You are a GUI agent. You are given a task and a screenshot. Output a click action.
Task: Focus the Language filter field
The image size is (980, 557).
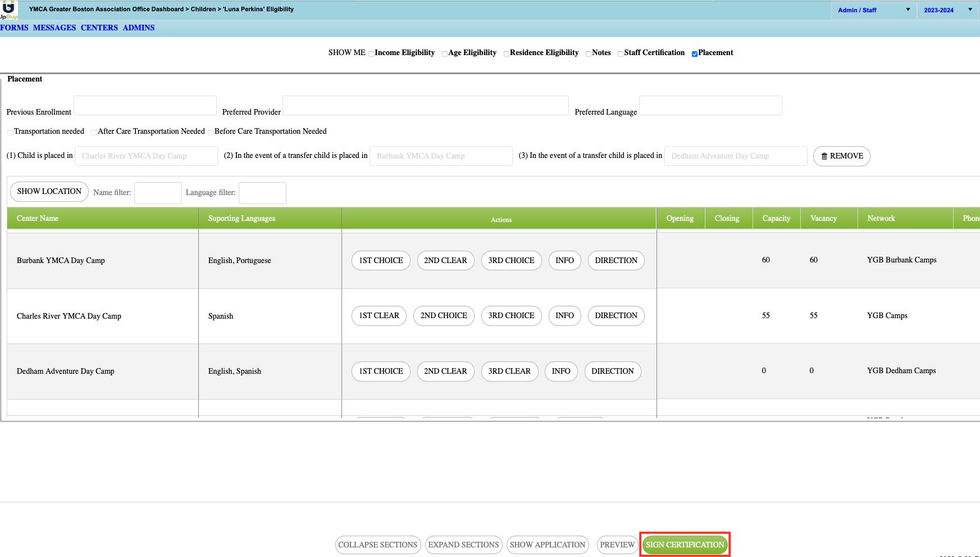coord(262,193)
